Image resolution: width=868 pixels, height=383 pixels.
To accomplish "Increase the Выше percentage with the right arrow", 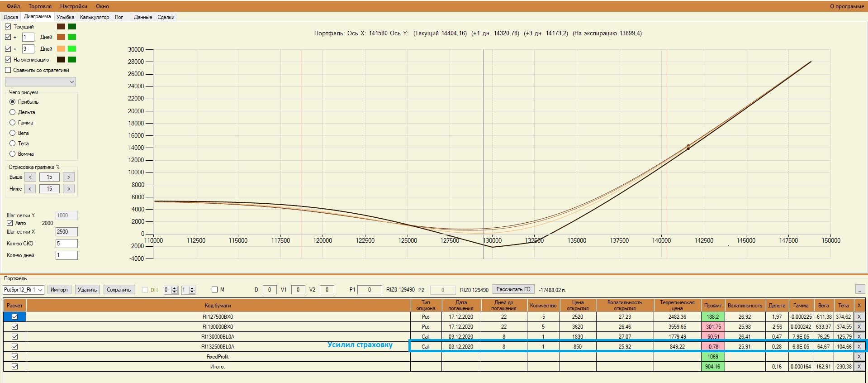I will (x=69, y=177).
